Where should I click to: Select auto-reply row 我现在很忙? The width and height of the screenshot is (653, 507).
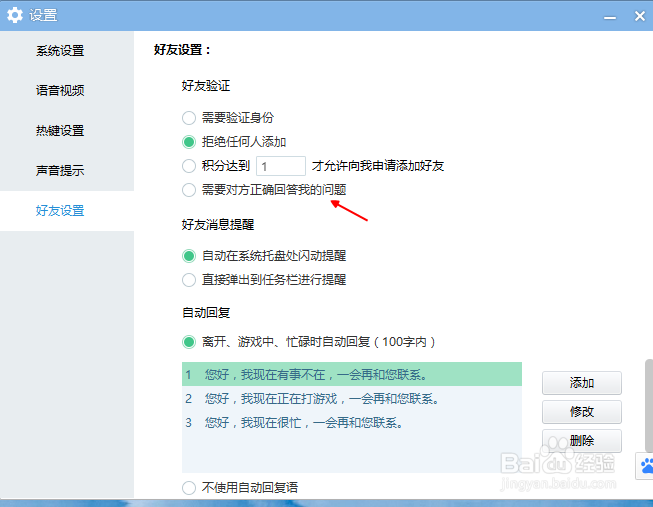(352, 423)
